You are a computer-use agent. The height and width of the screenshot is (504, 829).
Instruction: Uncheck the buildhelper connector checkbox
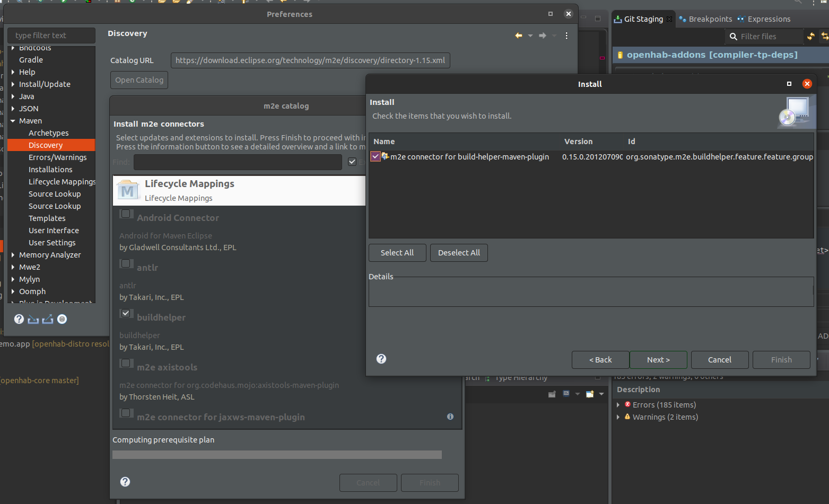126,313
